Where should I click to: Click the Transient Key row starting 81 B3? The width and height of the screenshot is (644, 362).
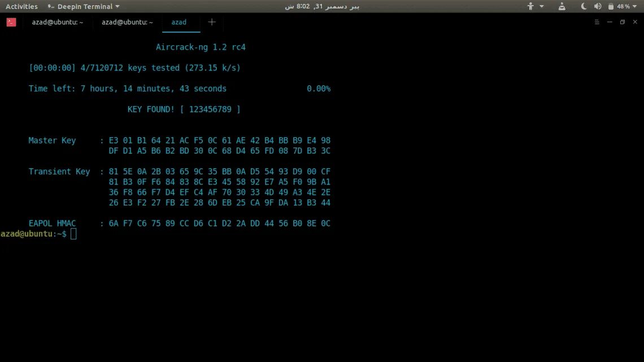point(219,182)
